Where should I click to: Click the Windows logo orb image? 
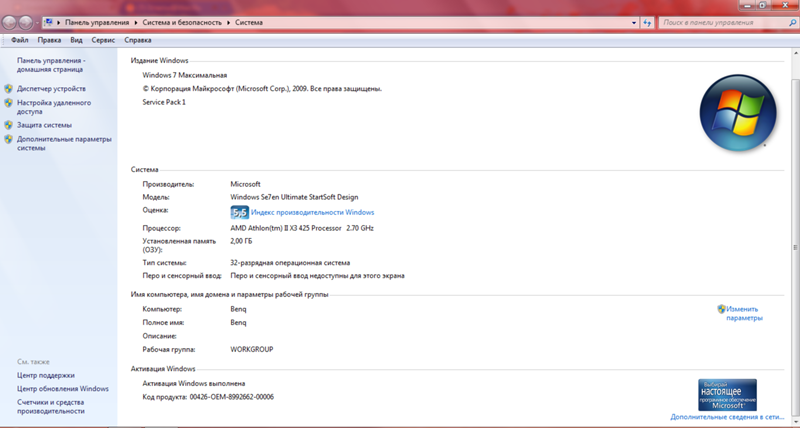click(x=738, y=113)
